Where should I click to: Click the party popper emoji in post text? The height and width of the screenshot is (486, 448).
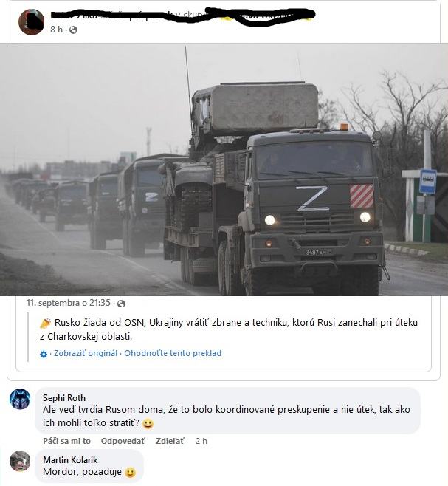45,324
